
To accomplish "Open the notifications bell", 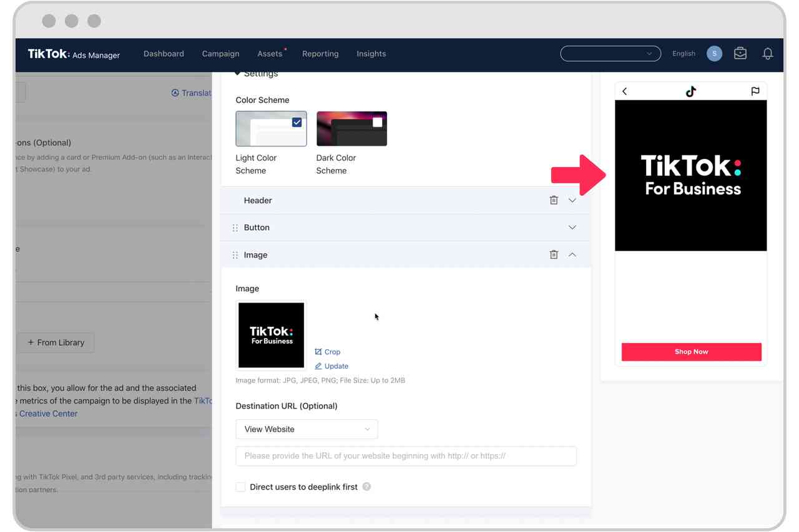I will click(768, 54).
